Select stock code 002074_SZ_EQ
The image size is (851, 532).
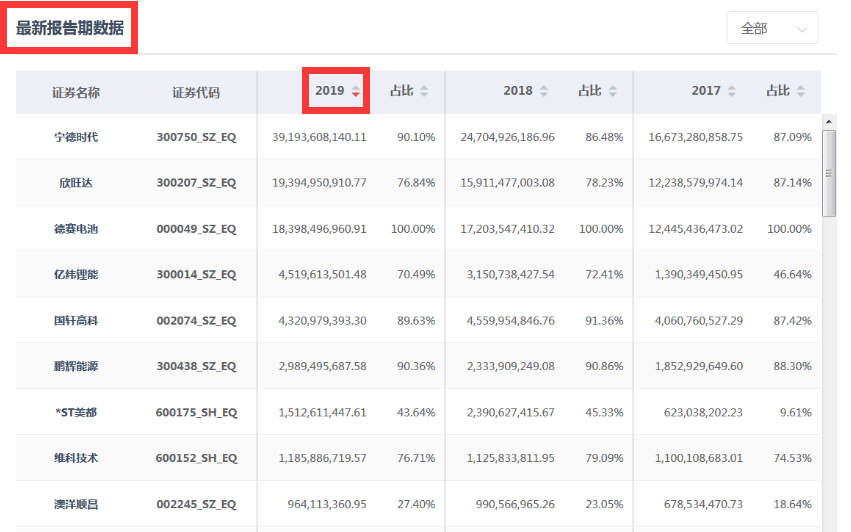point(196,320)
